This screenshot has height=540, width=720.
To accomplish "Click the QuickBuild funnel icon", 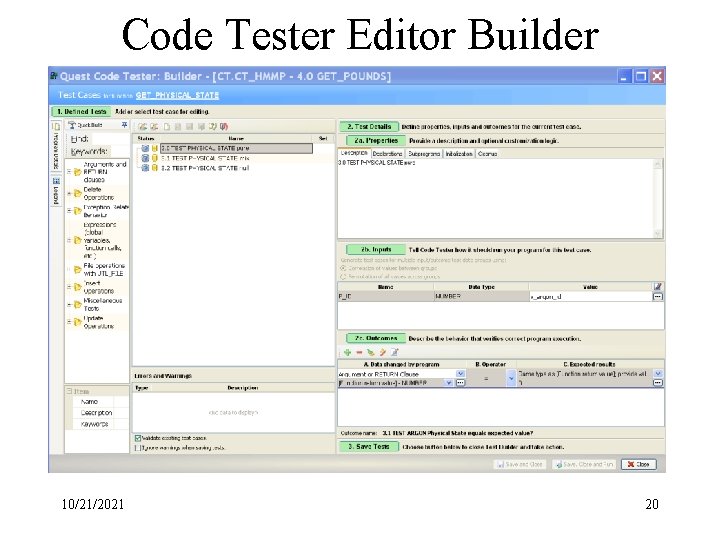I will coord(72,125).
